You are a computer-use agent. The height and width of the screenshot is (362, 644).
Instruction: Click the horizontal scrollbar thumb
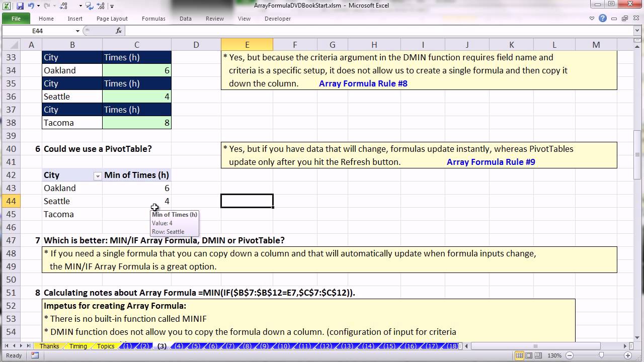535,346
